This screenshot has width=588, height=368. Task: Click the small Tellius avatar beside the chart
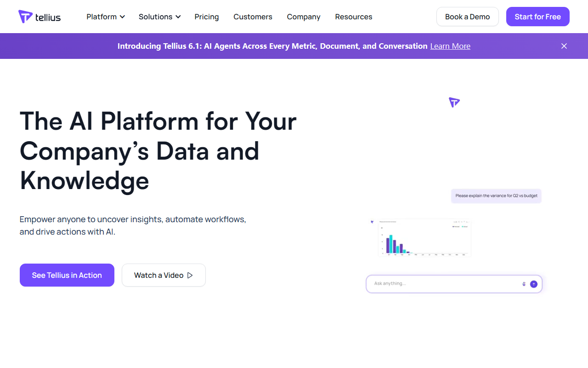(x=372, y=222)
